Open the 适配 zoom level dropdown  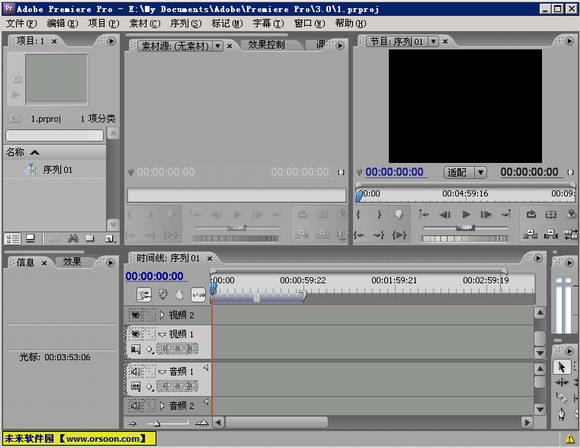point(480,172)
